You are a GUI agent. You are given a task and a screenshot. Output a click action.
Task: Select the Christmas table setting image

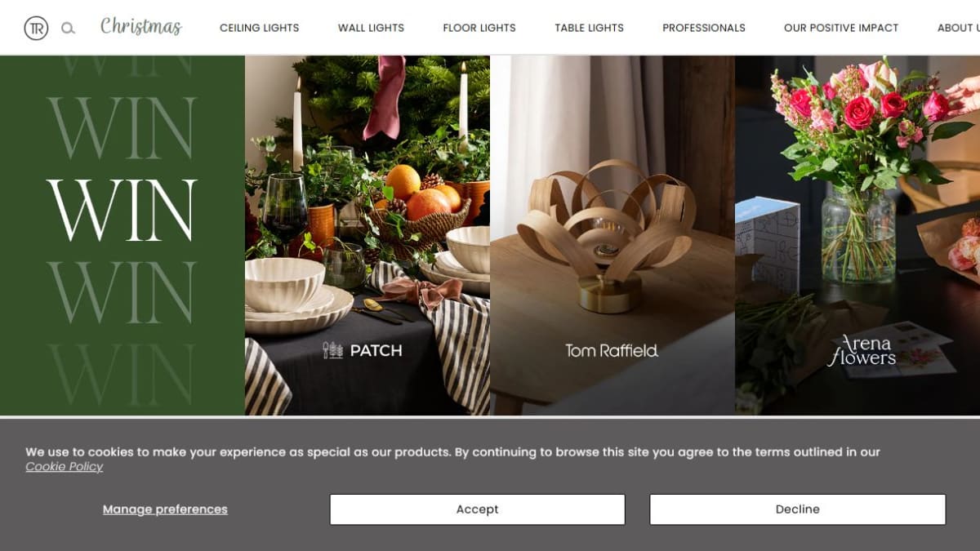point(367,235)
